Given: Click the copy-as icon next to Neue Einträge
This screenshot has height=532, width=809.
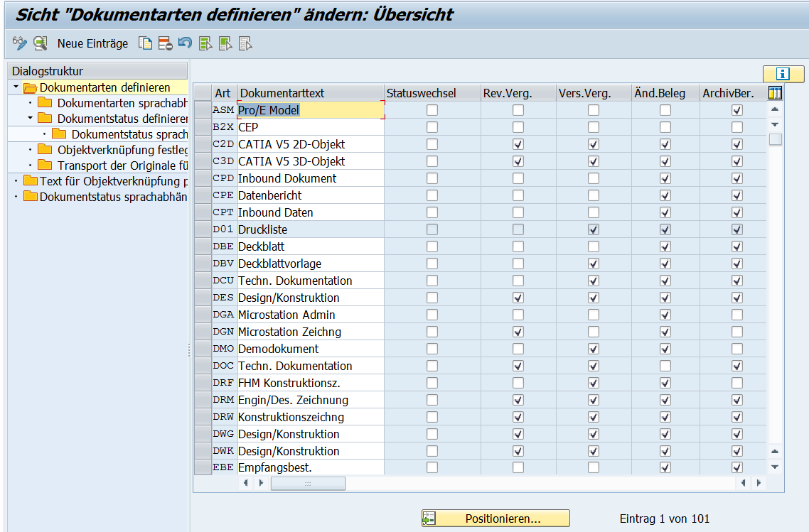Looking at the screenshot, I should pyautogui.click(x=146, y=43).
